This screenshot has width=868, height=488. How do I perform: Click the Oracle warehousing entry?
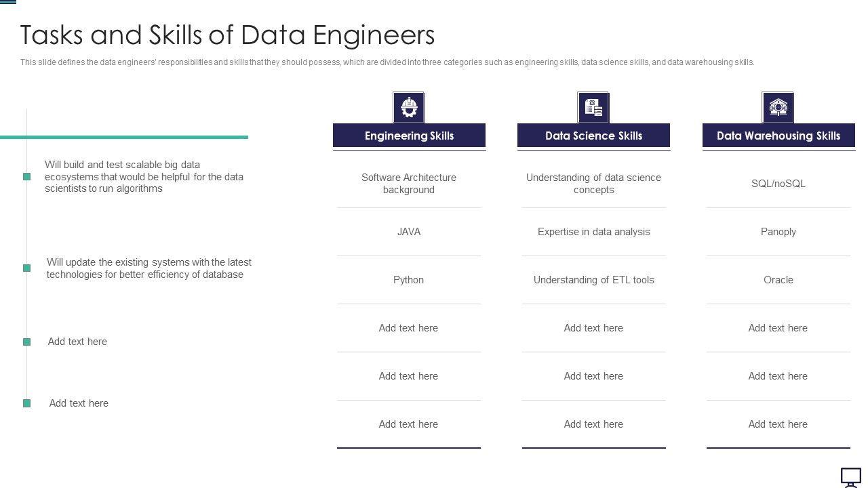778,280
